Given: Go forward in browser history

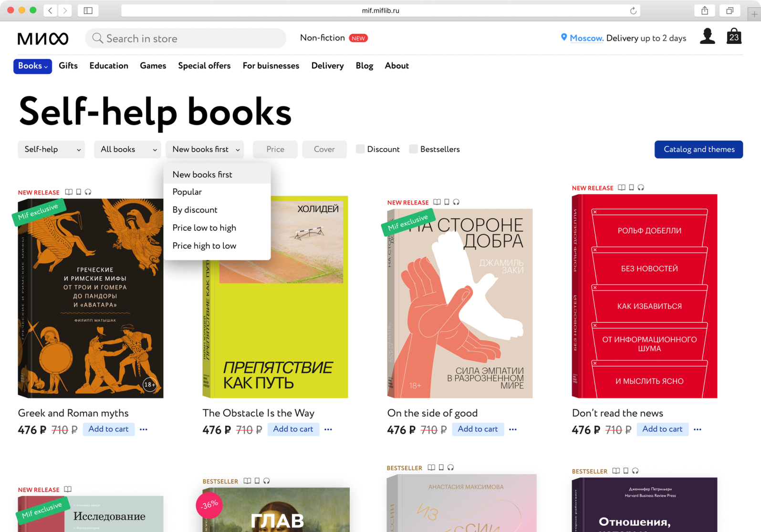Looking at the screenshot, I should pyautogui.click(x=65, y=10).
